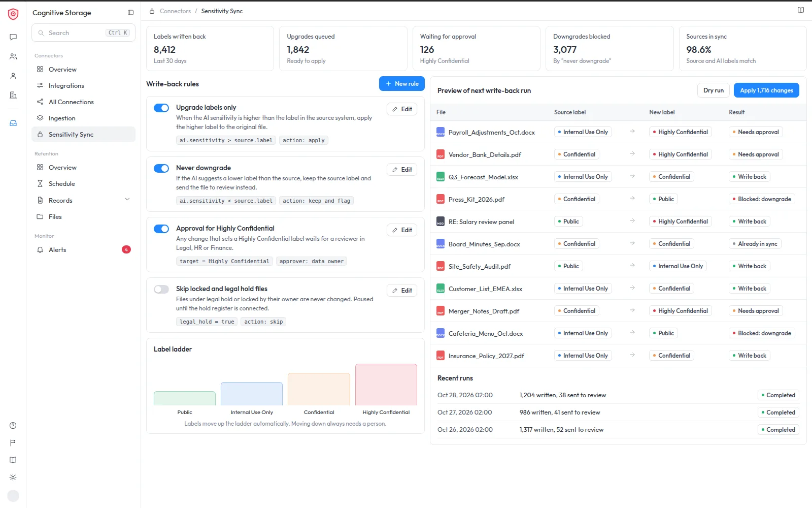812x508 pixels.
Task: Click the Dry run button
Action: pyautogui.click(x=714, y=90)
